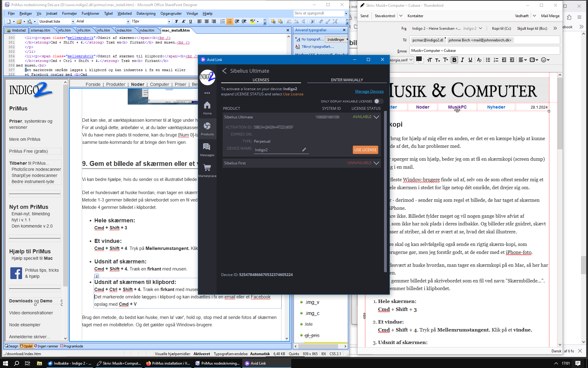Open the Uordnet liste style dropdown
The height and width of the screenshot is (368, 588).
pos(73,21)
